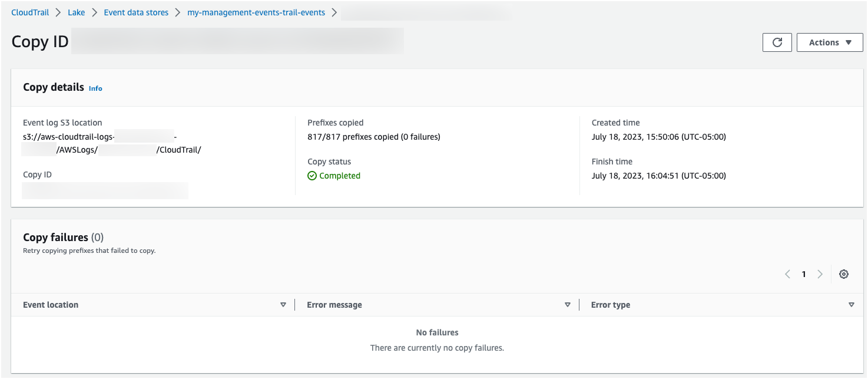Open table preferences gear icon

843,274
